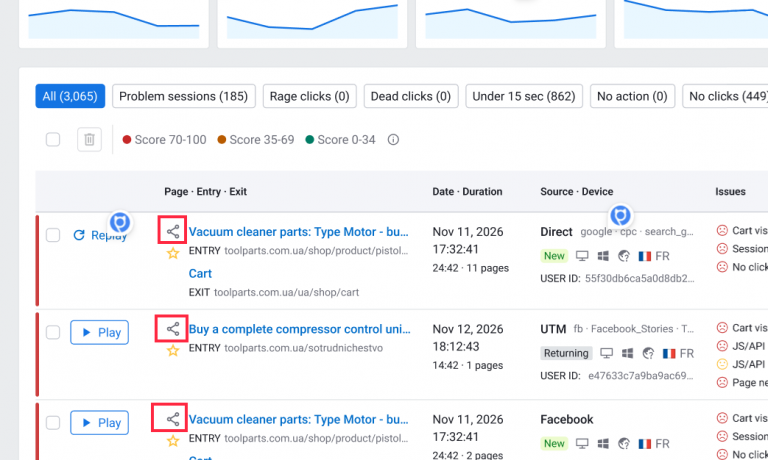This screenshot has width=768, height=460.
Task: Open 'Vacuum cleaner parts' link in Facebook row
Action: click(x=299, y=419)
